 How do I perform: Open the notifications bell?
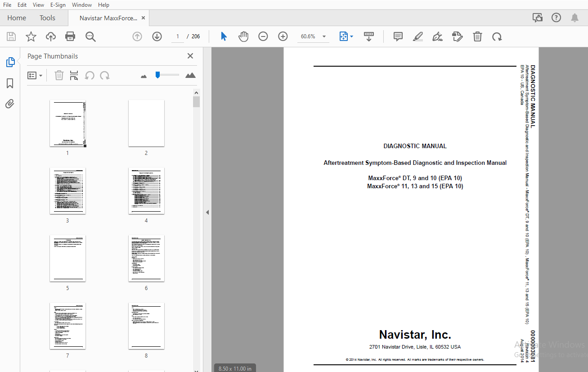pos(575,18)
